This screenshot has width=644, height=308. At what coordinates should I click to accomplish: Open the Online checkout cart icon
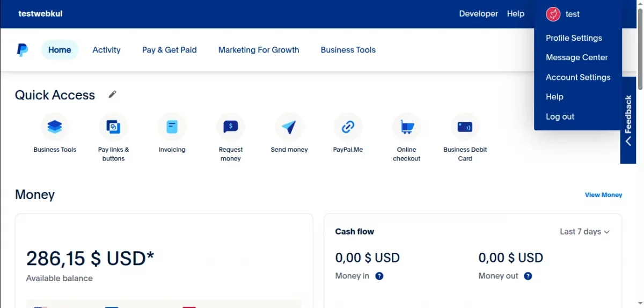(x=406, y=127)
